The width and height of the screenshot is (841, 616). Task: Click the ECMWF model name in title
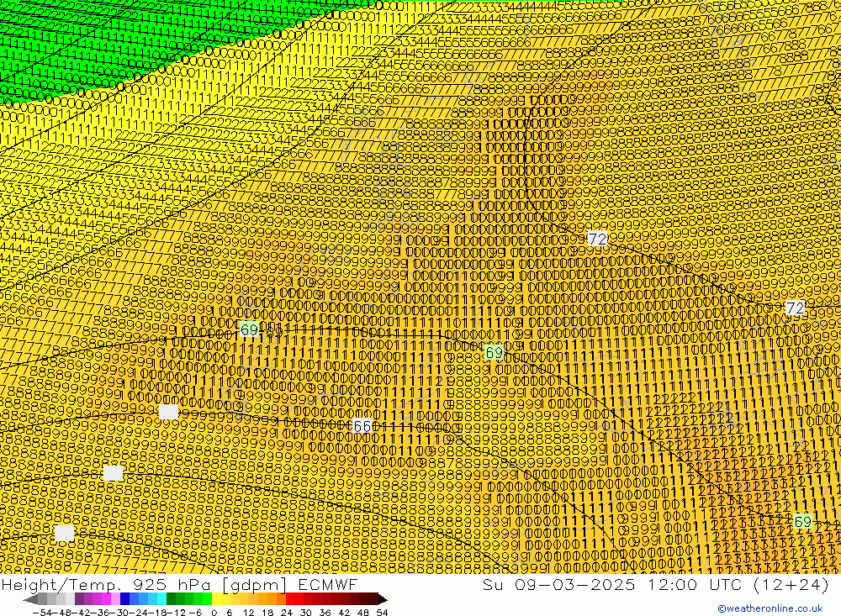coord(328,584)
